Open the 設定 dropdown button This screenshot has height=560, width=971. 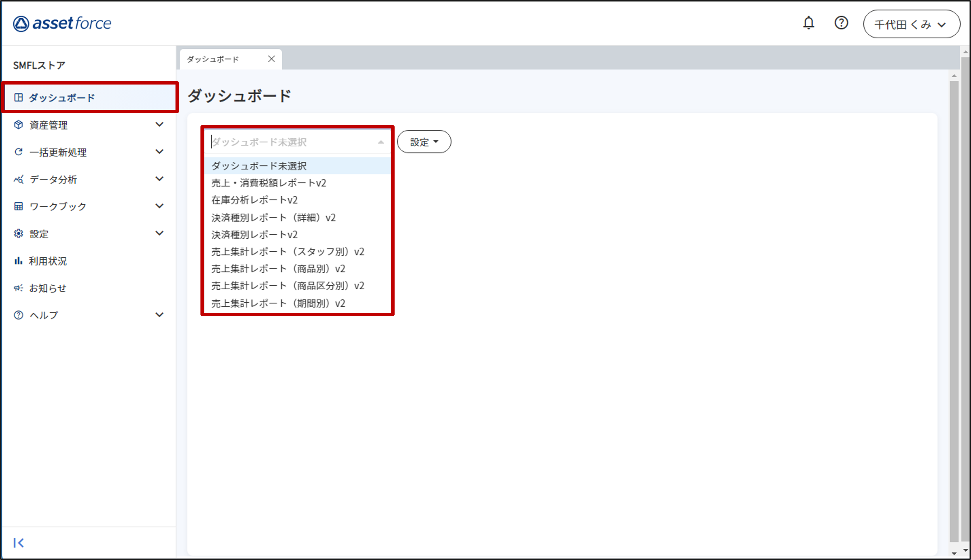click(424, 142)
